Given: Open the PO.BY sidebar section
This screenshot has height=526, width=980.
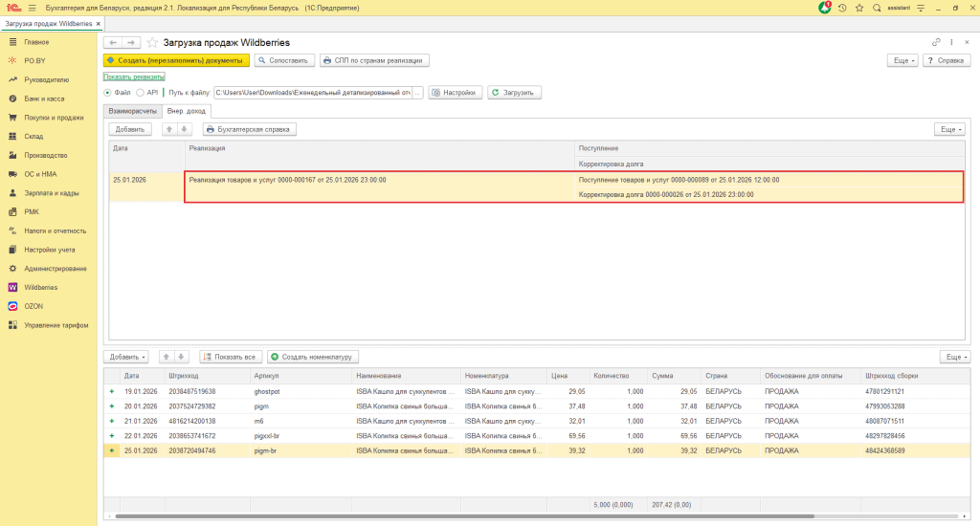Looking at the screenshot, I should (x=34, y=60).
